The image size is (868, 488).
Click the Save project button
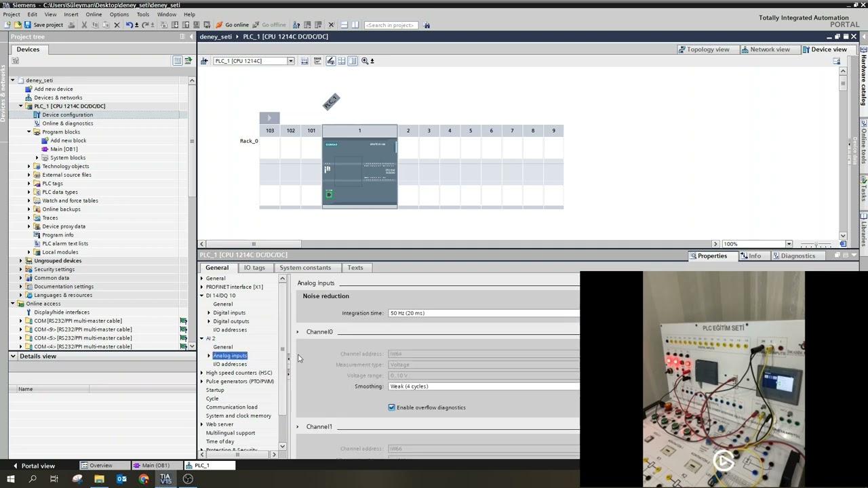click(43, 25)
